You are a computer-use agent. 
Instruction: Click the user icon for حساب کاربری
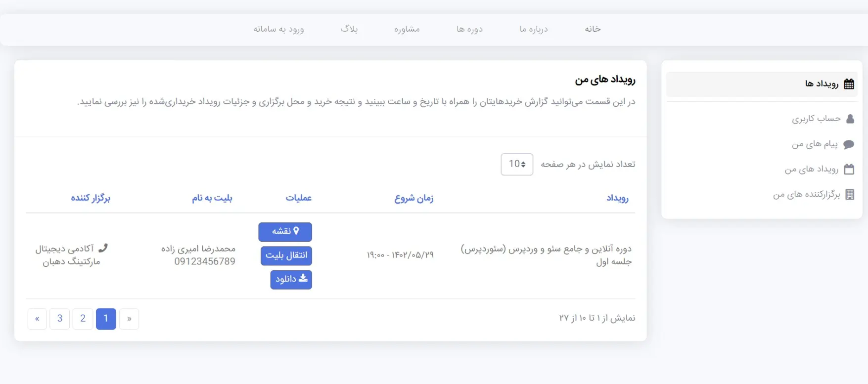850,119
